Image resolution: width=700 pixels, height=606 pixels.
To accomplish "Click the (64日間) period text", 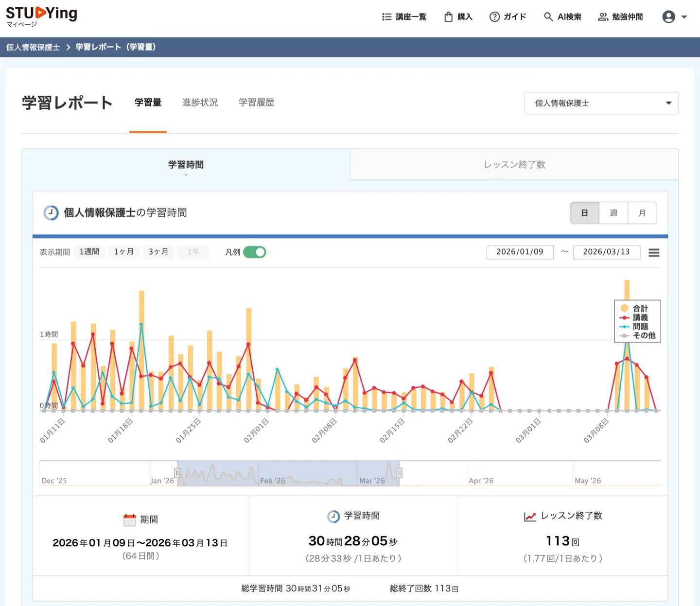I will point(141,556).
